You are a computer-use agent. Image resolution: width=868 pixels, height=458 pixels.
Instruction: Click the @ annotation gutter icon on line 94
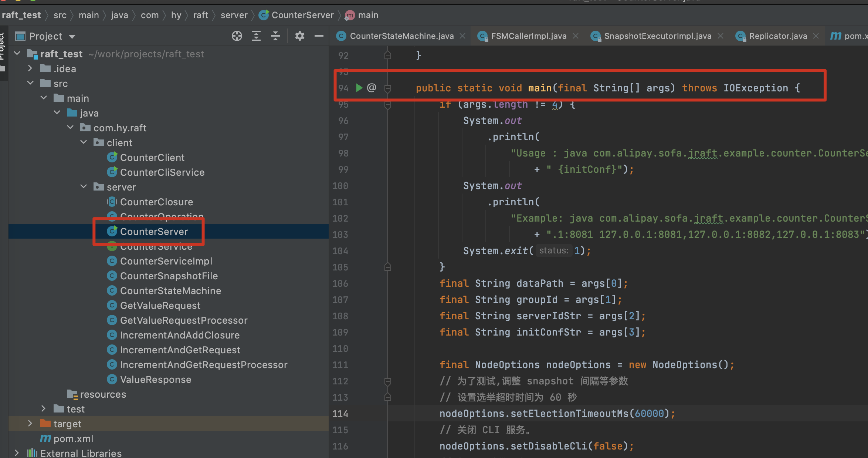coord(372,88)
